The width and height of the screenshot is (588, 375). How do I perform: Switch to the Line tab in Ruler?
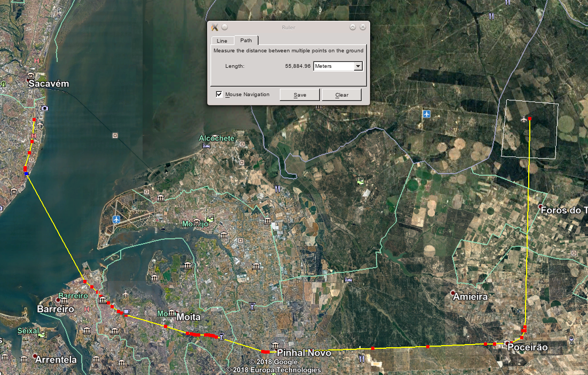pyautogui.click(x=222, y=41)
